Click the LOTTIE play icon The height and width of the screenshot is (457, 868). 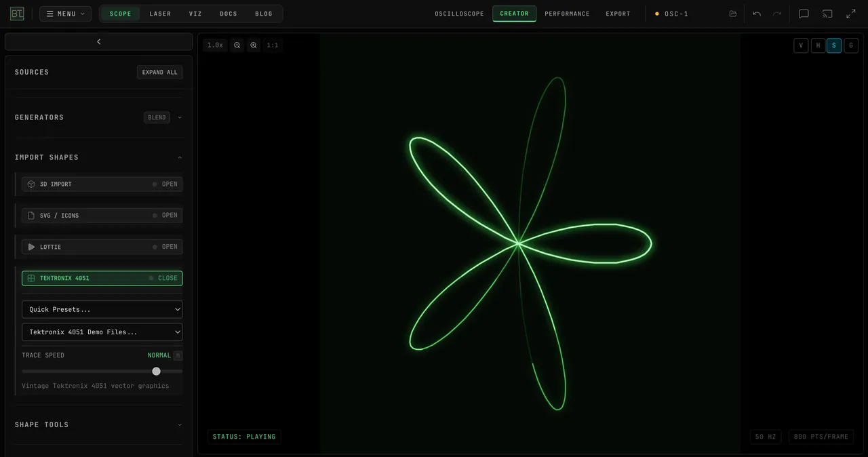[x=31, y=247]
